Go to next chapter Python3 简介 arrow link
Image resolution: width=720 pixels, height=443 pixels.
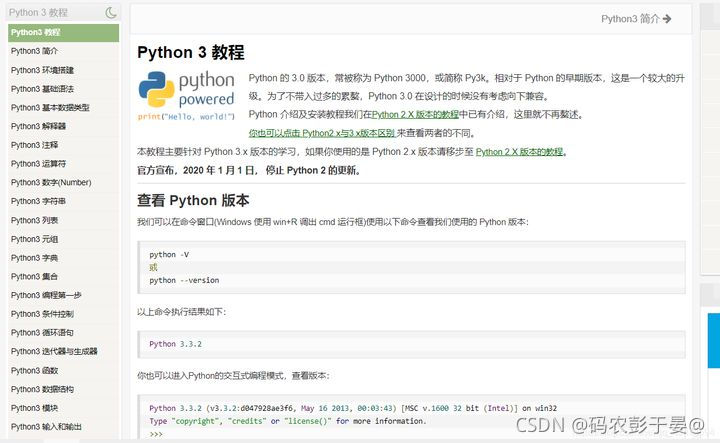(x=636, y=19)
